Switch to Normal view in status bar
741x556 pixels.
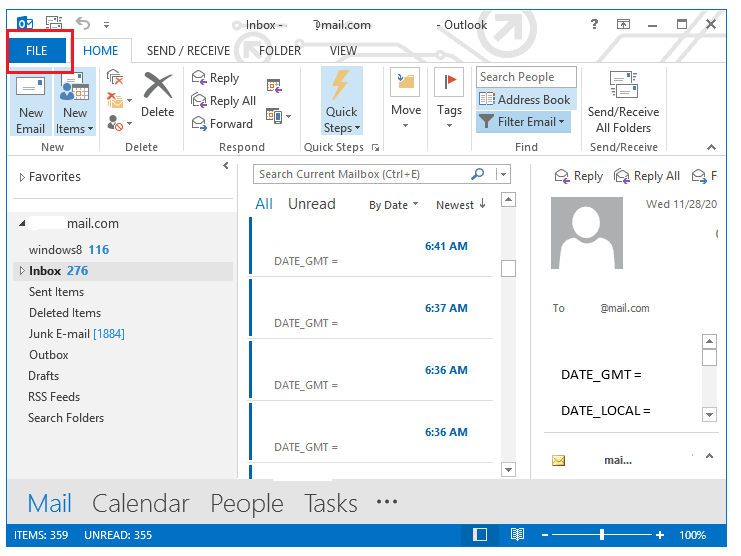[480, 535]
